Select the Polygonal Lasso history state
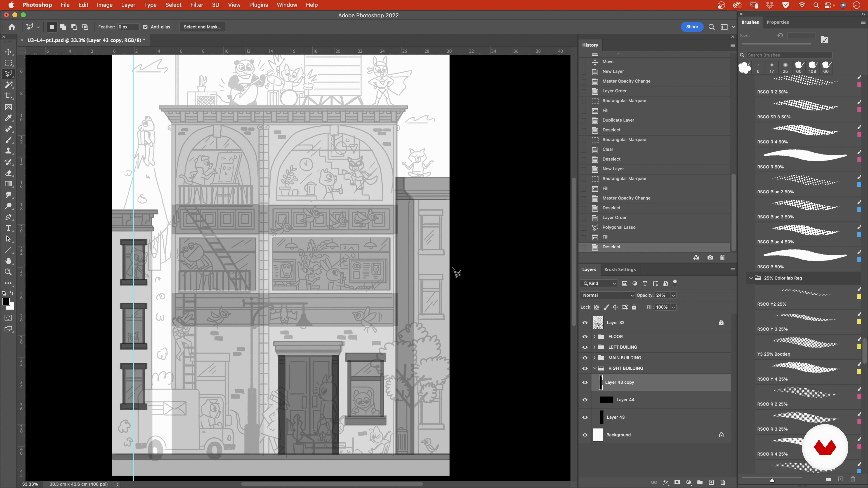This screenshot has height=488, width=868. (x=654, y=227)
